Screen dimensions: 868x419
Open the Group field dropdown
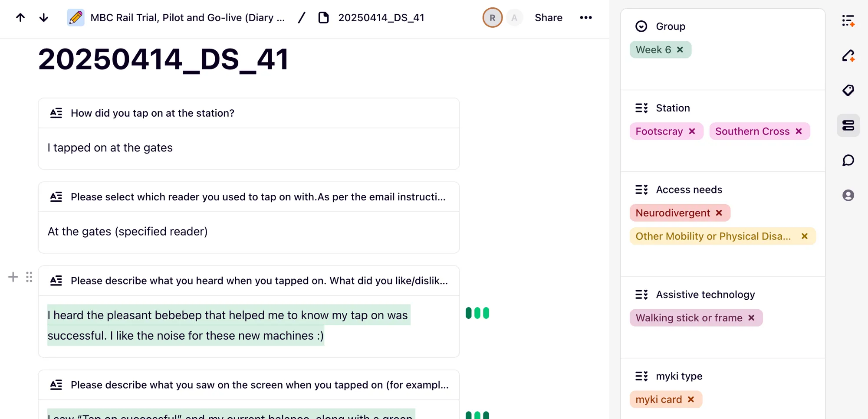[x=641, y=26]
